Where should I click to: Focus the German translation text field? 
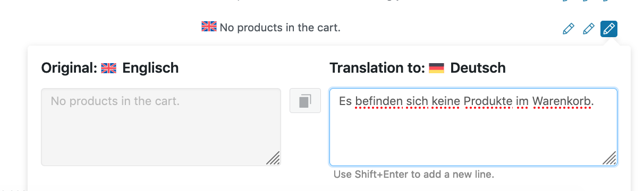pos(473,127)
